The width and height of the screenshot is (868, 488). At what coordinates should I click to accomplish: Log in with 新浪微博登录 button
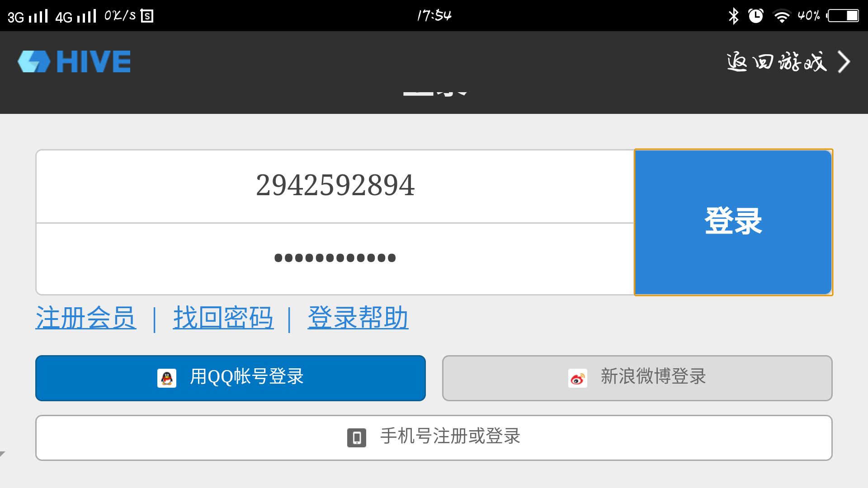coord(637,378)
